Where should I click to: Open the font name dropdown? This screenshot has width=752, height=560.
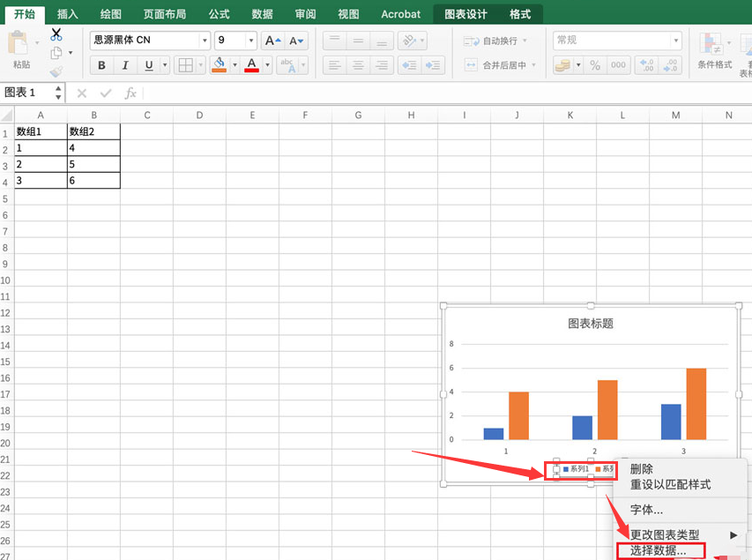204,40
